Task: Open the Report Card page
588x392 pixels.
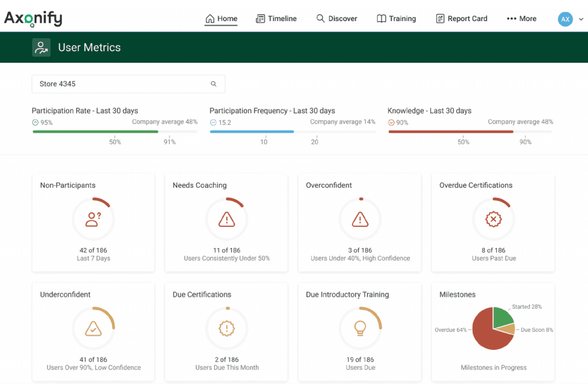Action: coord(461,19)
